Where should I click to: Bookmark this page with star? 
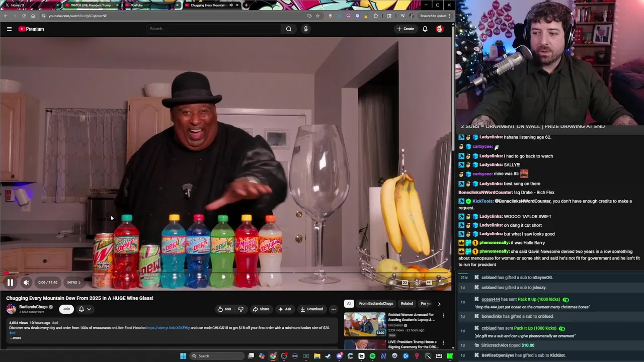[317, 16]
